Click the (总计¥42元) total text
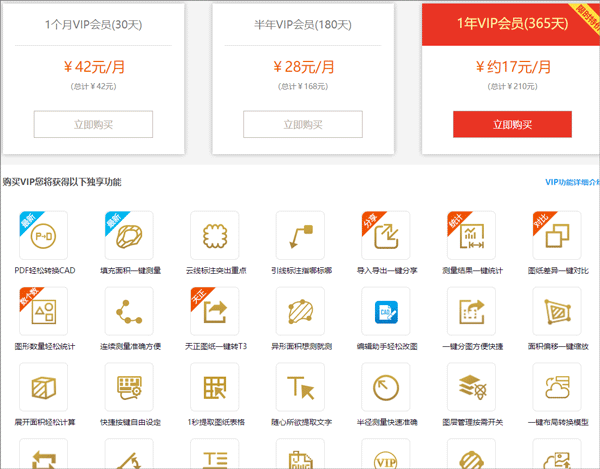600x469 pixels. tap(93, 86)
